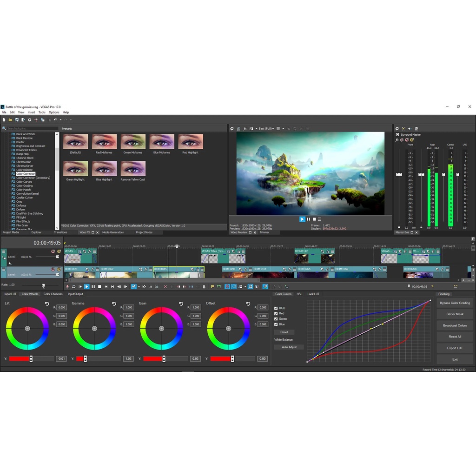476x476 pixels.
Task: Open the Master Bus mixer settings gear
Action: point(397,129)
